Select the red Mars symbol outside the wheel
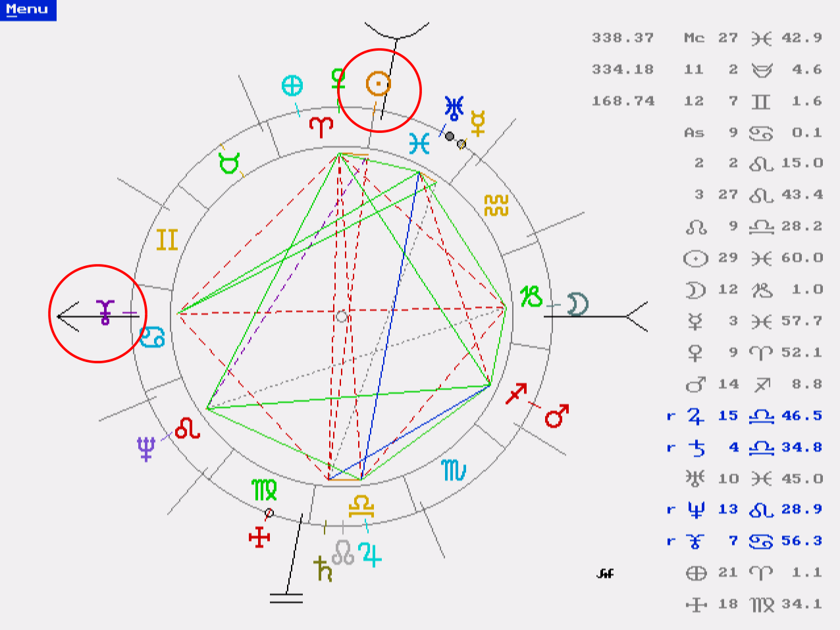This screenshot has height=630, width=840. pyautogui.click(x=557, y=415)
